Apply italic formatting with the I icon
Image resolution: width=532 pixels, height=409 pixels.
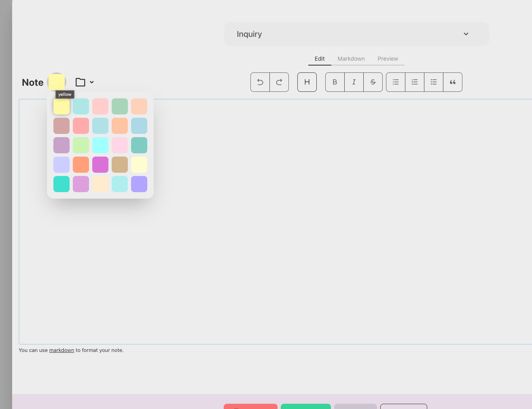[354, 82]
